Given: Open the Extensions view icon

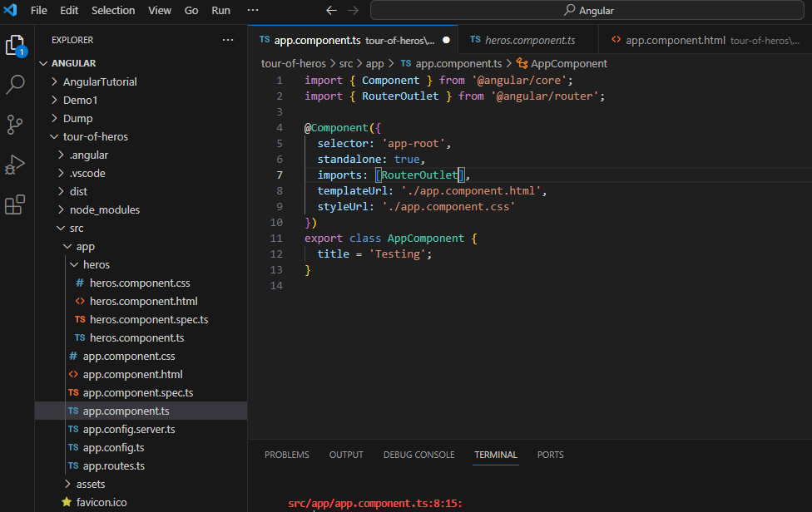Looking at the screenshot, I should [16, 204].
